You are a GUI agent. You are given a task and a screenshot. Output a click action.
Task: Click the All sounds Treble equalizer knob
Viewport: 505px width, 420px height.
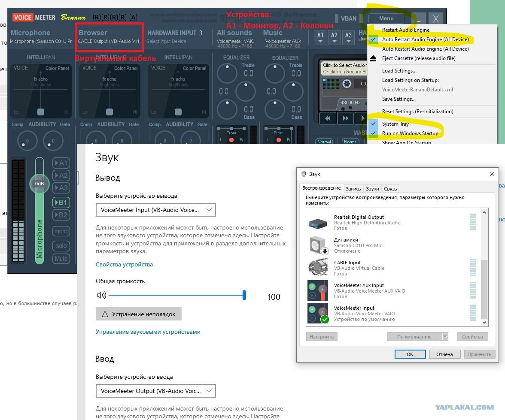click(227, 73)
